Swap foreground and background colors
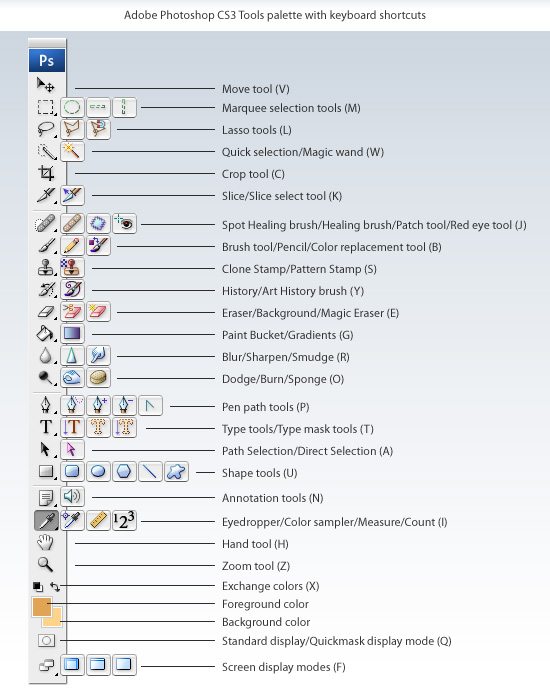This screenshot has height=700, width=550. 55,586
